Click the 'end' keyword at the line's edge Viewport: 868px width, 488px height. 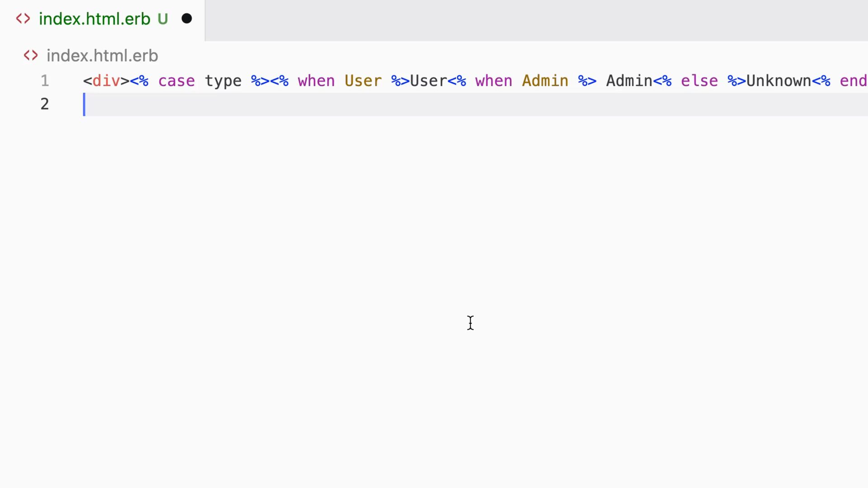tap(853, 81)
